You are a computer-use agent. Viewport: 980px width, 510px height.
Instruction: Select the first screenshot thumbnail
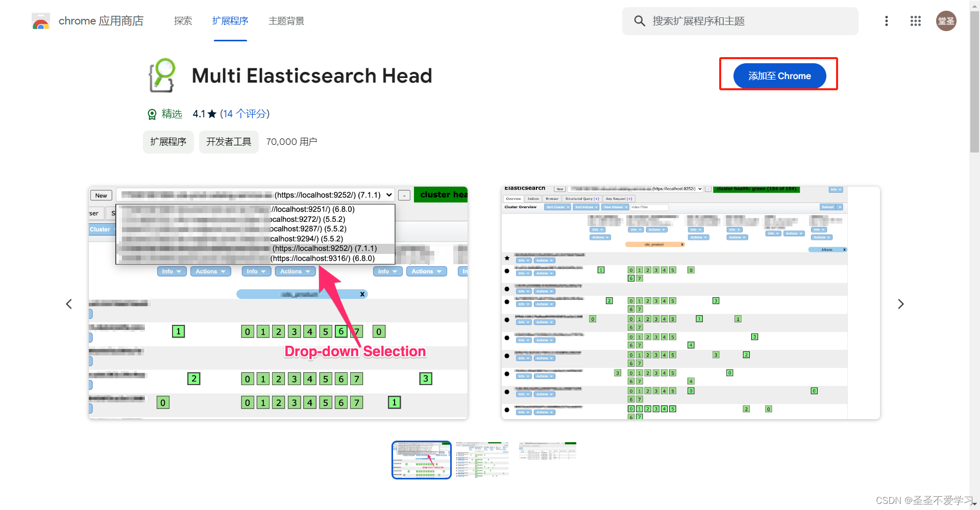[x=422, y=460]
